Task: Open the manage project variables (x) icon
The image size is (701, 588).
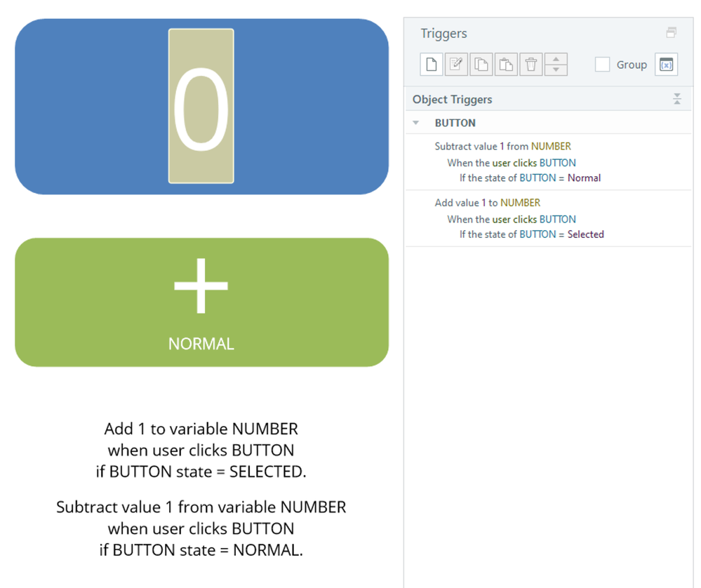Action: coord(666,65)
